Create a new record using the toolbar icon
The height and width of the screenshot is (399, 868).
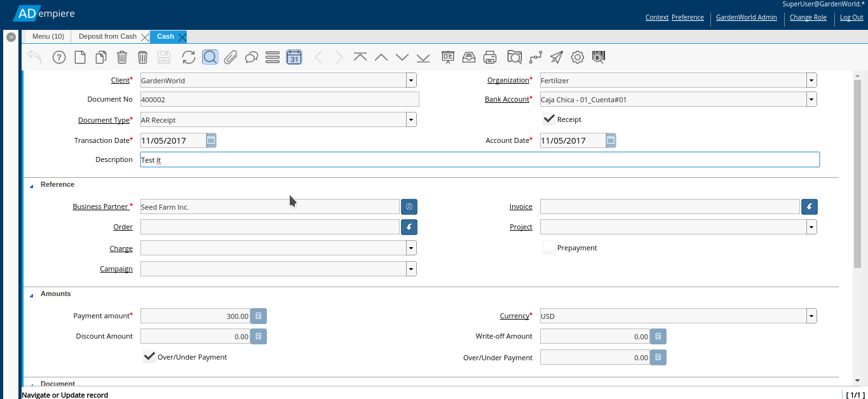click(79, 57)
